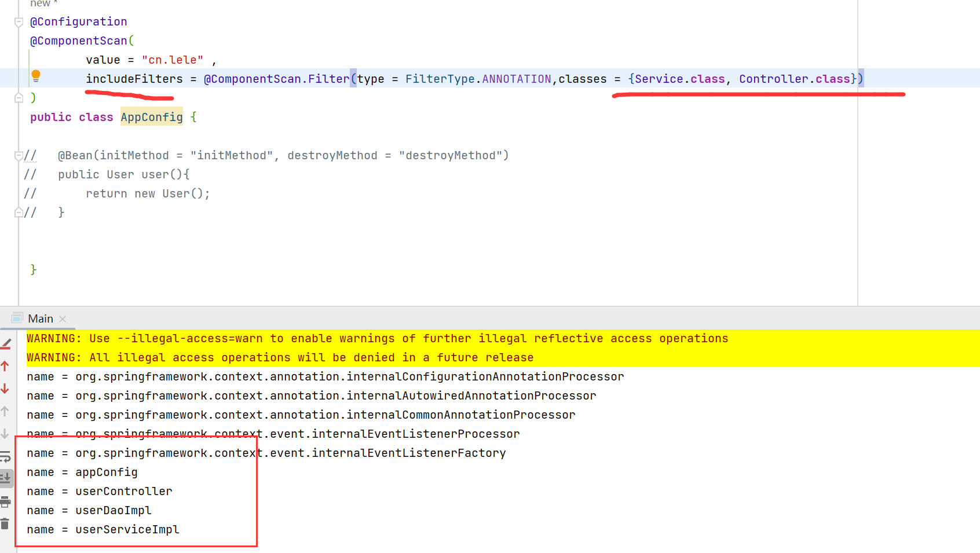
Task: Click the 'name = userServiceImpl' output line
Action: [x=103, y=529]
